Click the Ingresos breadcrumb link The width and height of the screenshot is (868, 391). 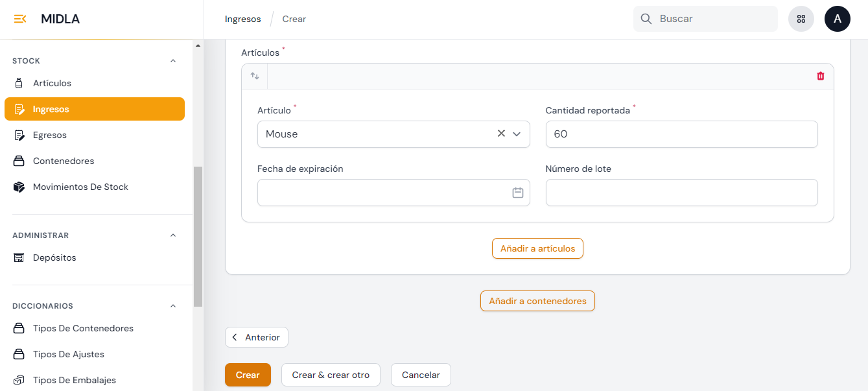(242, 19)
